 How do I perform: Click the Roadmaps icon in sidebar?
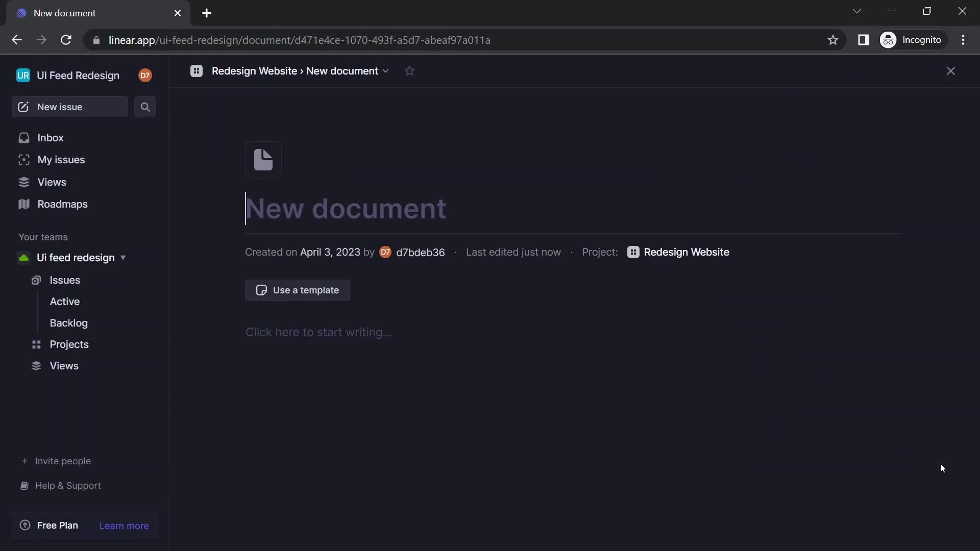click(x=23, y=205)
